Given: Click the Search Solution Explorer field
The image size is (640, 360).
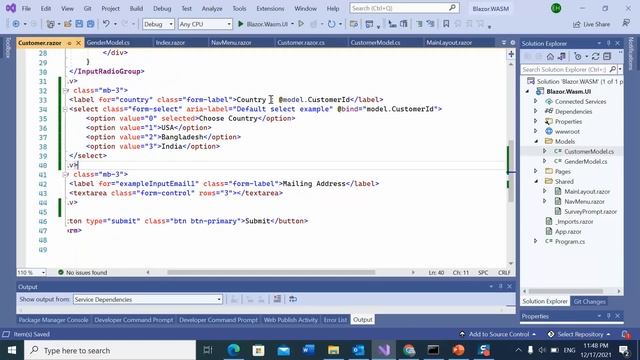Looking at the screenshot, I should (565, 70).
